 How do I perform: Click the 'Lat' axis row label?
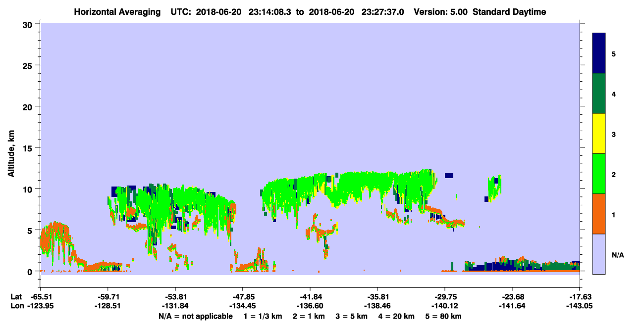(16, 297)
